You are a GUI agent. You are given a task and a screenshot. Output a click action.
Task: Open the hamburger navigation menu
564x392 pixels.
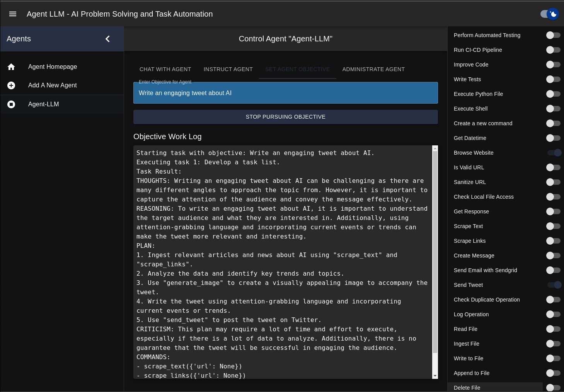pos(13,14)
